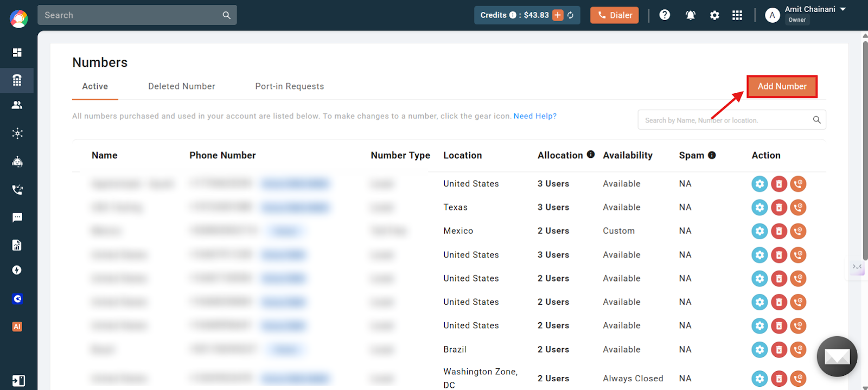Click the collapse widget on right edge

(x=857, y=267)
